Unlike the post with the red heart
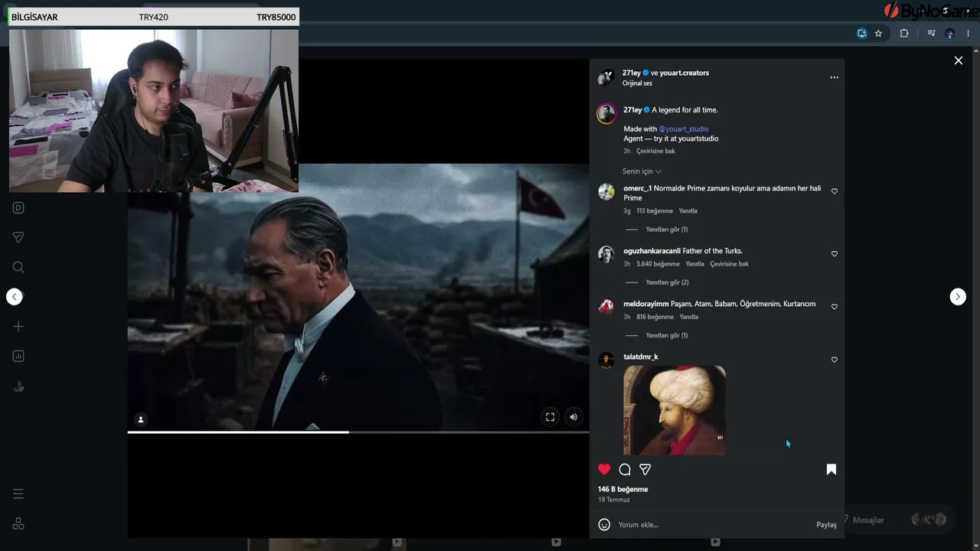This screenshot has width=980, height=551. point(605,470)
